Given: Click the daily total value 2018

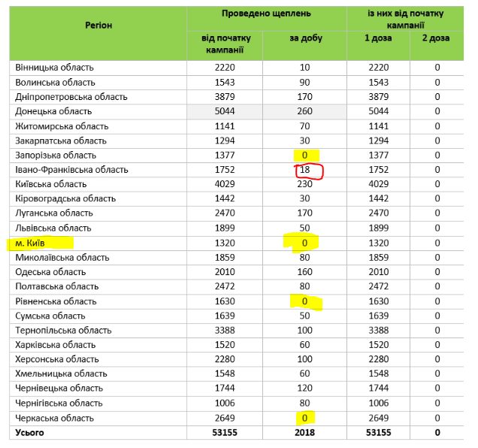Looking at the screenshot, I should click(x=305, y=432).
